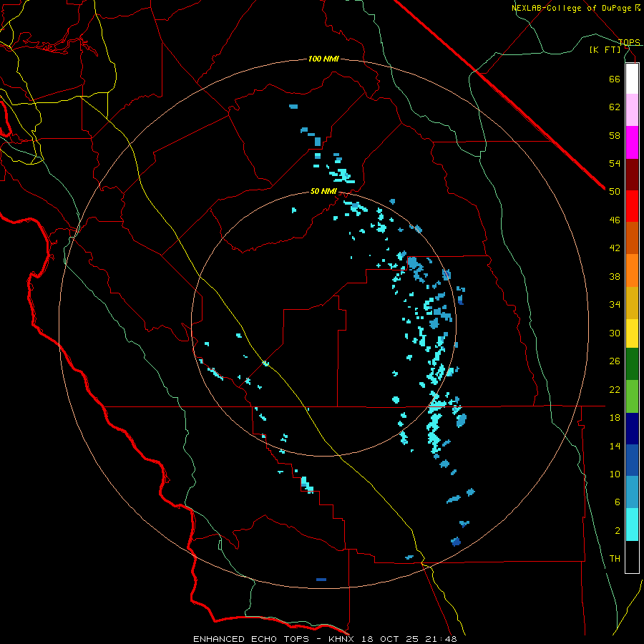Click the '2' scale value
644x644 pixels.
tap(617, 531)
